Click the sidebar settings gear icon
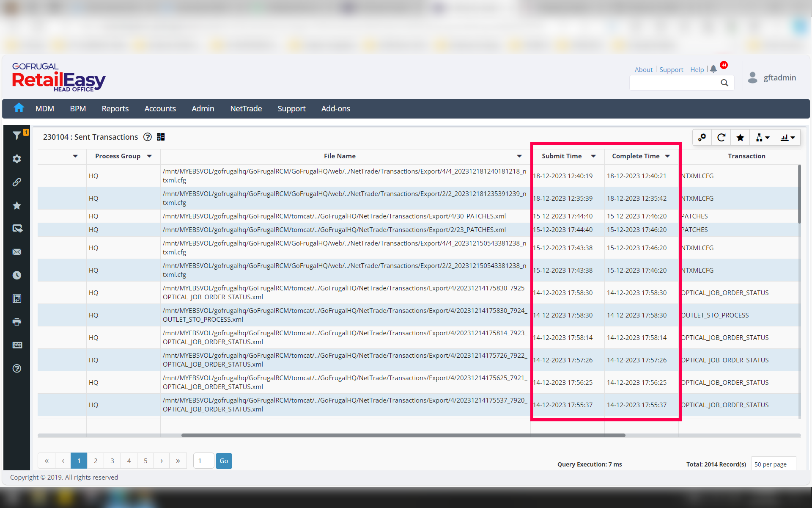This screenshot has width=812, height=508. 16,159
